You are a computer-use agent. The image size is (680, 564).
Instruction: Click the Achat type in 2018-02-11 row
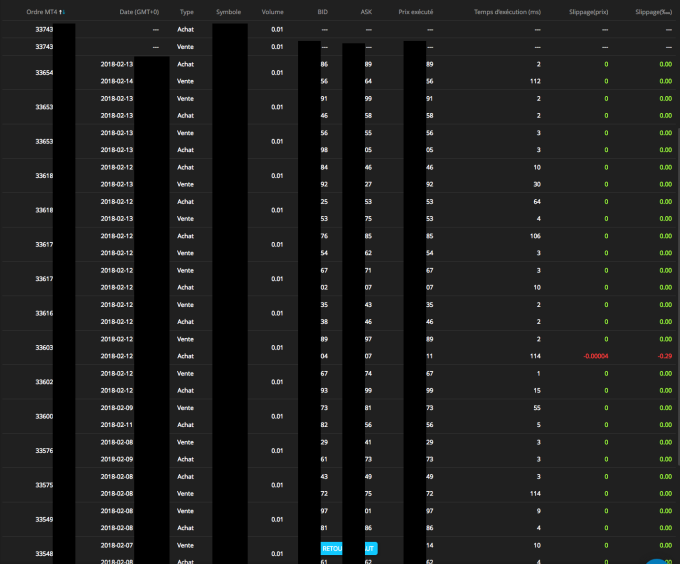click(185, 425)
